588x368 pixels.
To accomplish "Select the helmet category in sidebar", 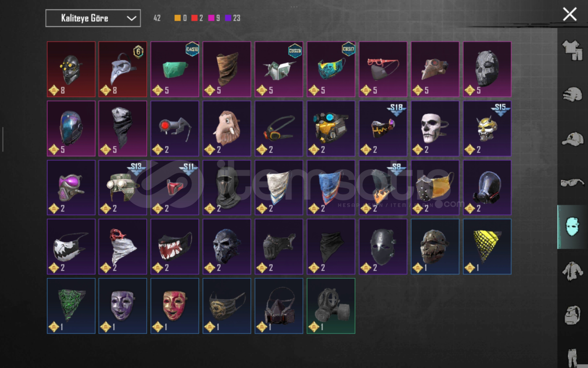I will point(572,94).
